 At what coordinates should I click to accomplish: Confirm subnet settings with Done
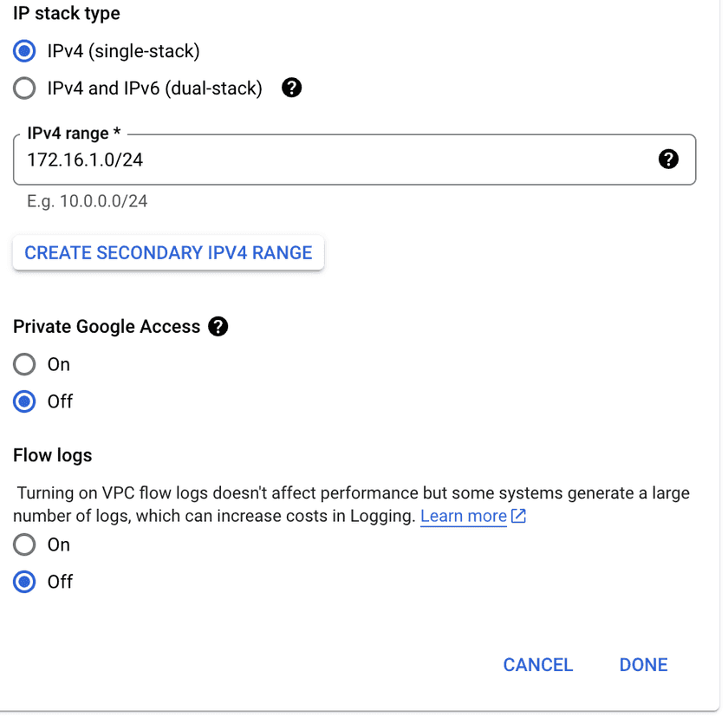(643, 665)
